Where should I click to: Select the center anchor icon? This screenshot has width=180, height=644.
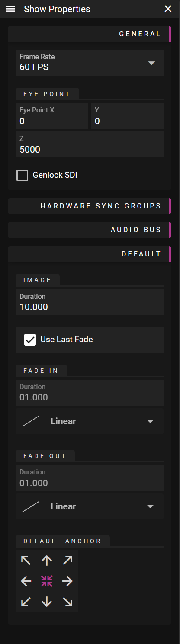tap(47, 581)
